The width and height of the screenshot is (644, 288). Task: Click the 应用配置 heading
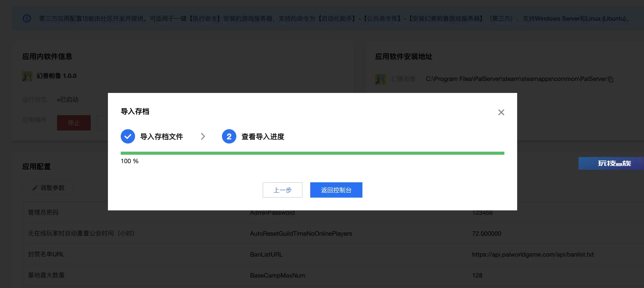(x=36, y=167)
